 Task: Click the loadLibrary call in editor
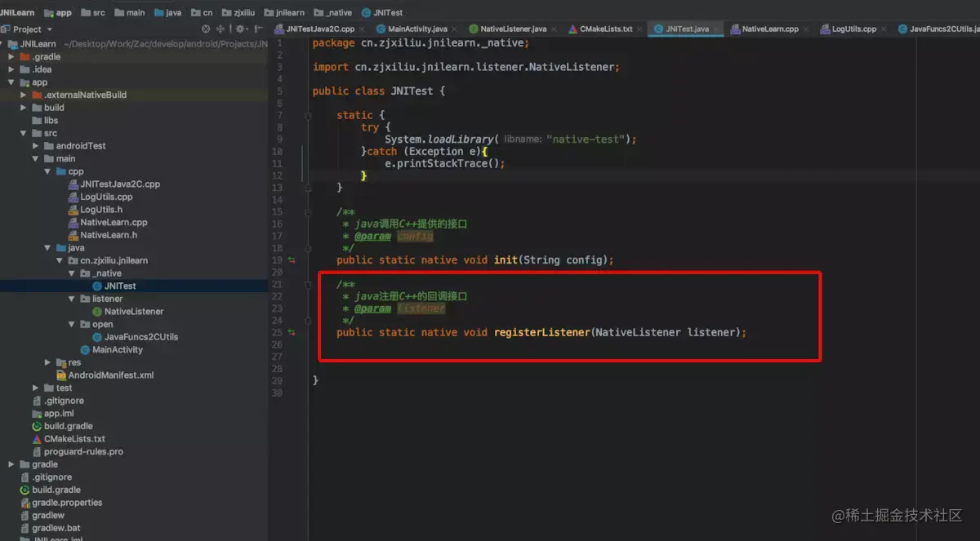click(461, 140)
